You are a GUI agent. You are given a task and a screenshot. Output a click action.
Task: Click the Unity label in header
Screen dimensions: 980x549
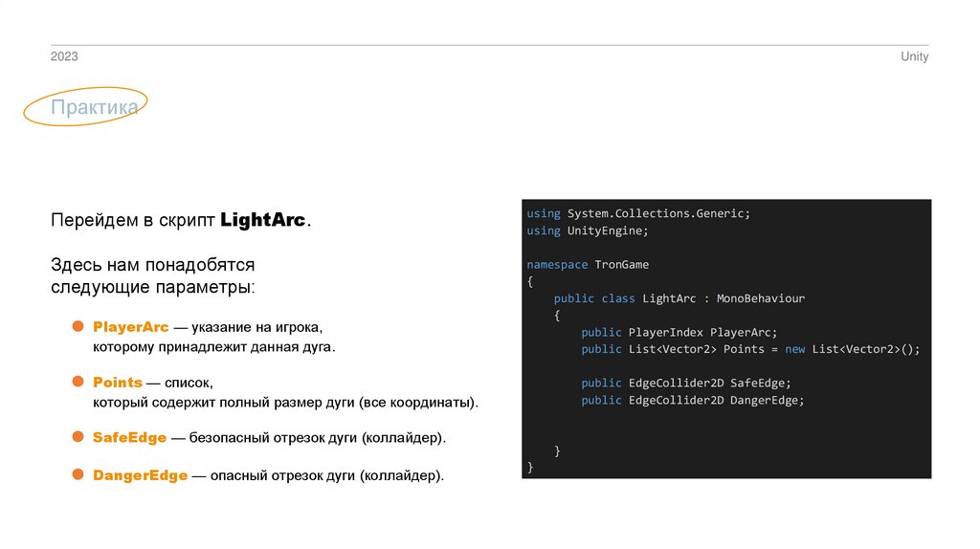click(914, 57)
